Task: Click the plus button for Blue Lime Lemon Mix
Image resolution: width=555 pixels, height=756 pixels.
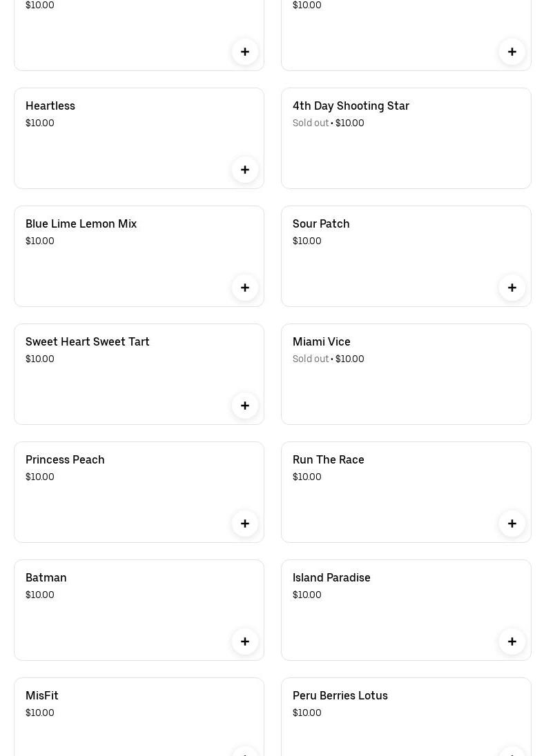Action: click(245, 288)
